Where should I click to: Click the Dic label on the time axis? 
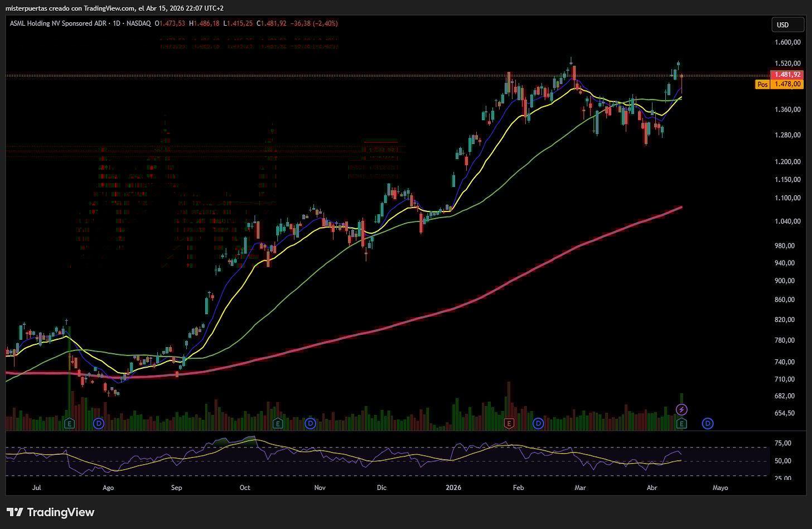tap(381, 488)
